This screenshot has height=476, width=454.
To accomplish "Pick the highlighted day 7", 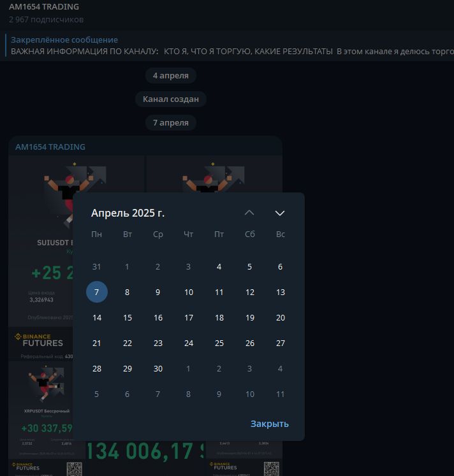I will [96, 292].
